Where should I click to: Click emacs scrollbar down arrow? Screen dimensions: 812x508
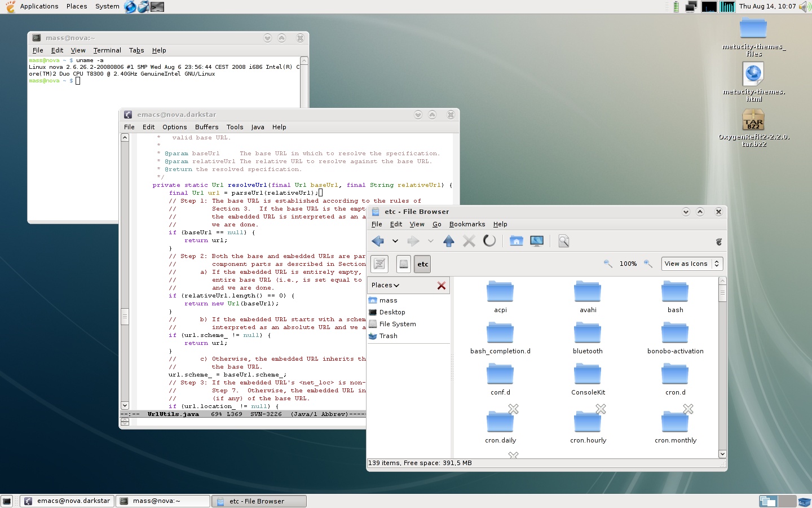[x=125, y=405]
